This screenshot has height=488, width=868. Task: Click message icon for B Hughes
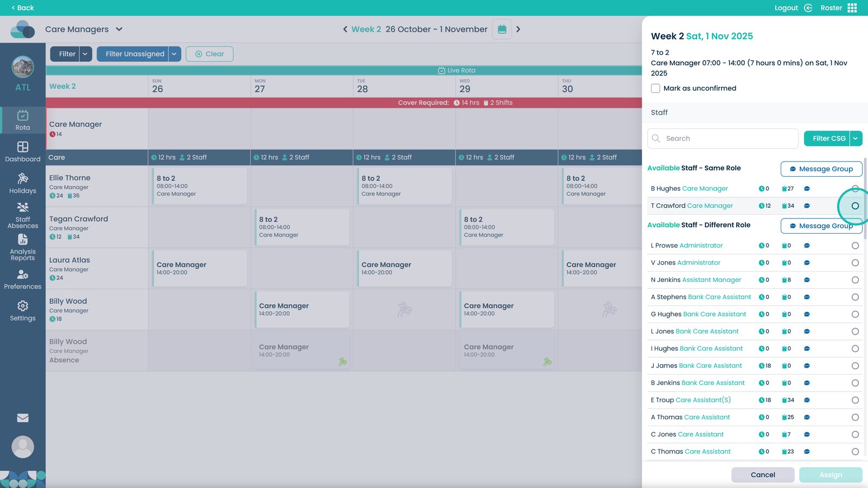pos(807,189)
